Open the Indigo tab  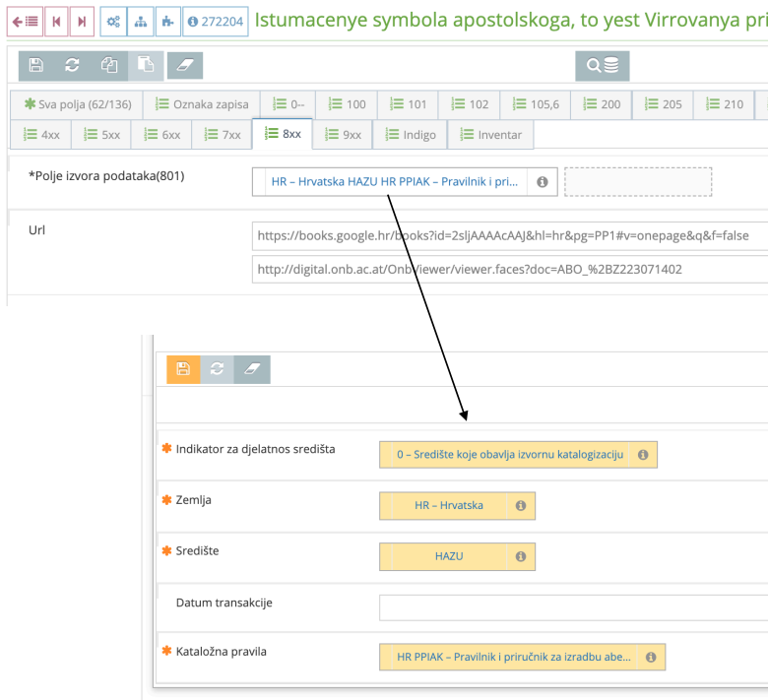tap(410, 134)
